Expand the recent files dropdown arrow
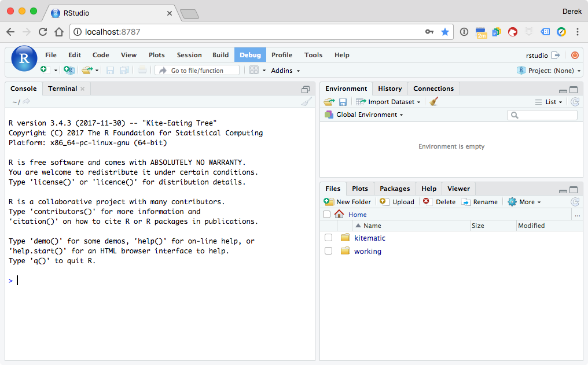This screenshot has height=365, width=588. [97, 71]
